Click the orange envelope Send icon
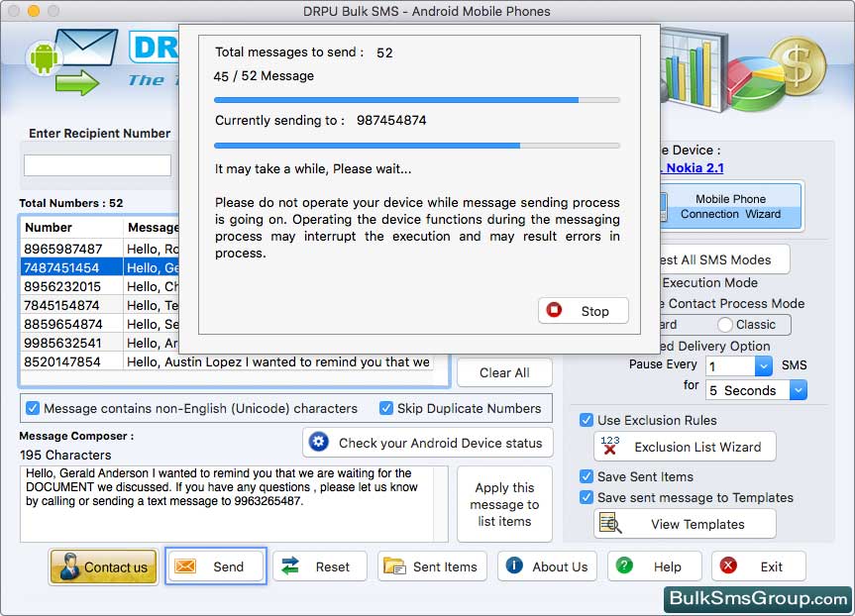Viewport: 855px width, 616px height. pyautogui.click(x=185, y=566)
